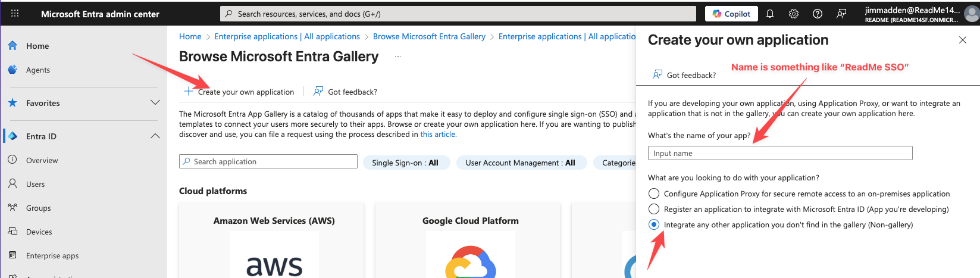Click the Entra ID diamond icon
This screenshot has height=278, width=980.
click(12, 136)
